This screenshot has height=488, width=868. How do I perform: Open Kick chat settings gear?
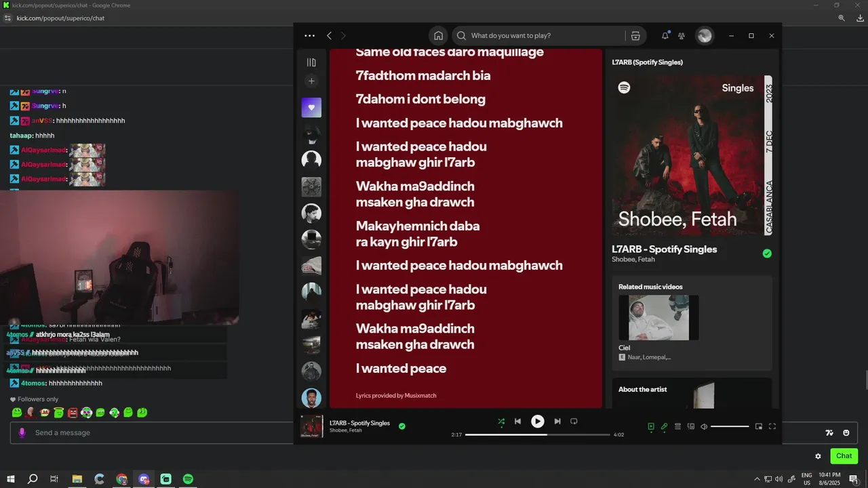pos(818,456)
